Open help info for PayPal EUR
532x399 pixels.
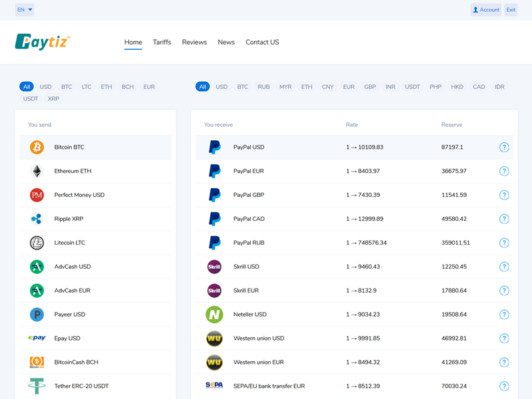click(504, 171)
